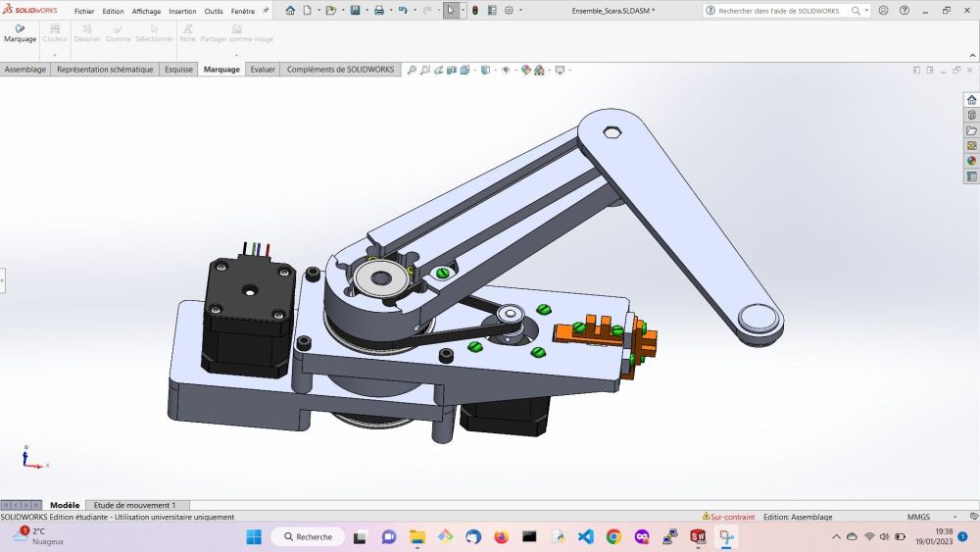This screenshot has height=552, width=980.
Task: Toggle the Select cursor tool
Action: coord(450,11)
